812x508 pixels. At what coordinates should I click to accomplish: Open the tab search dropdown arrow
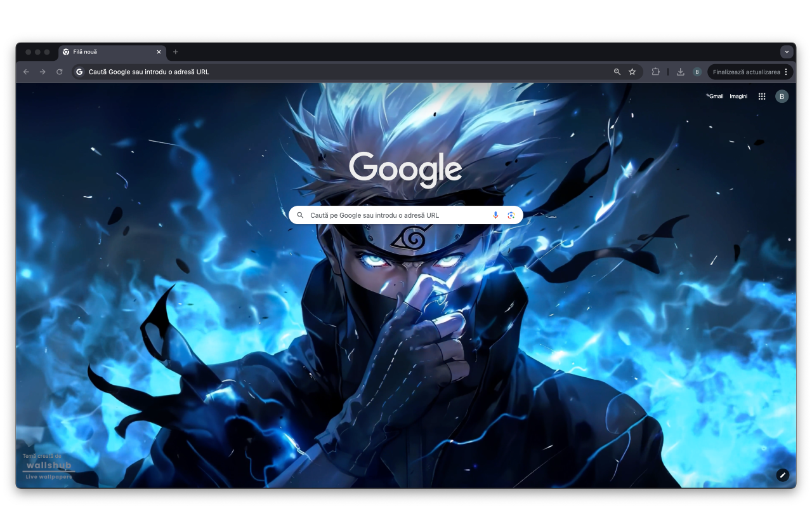tap(787, 52)
